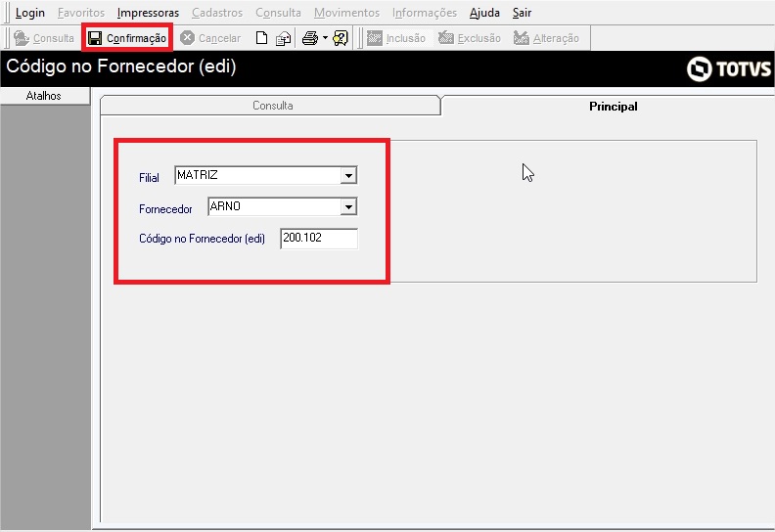Screen dimensions: 775x532
Task: Click the Alteração toolbar button
Action: 546,38
